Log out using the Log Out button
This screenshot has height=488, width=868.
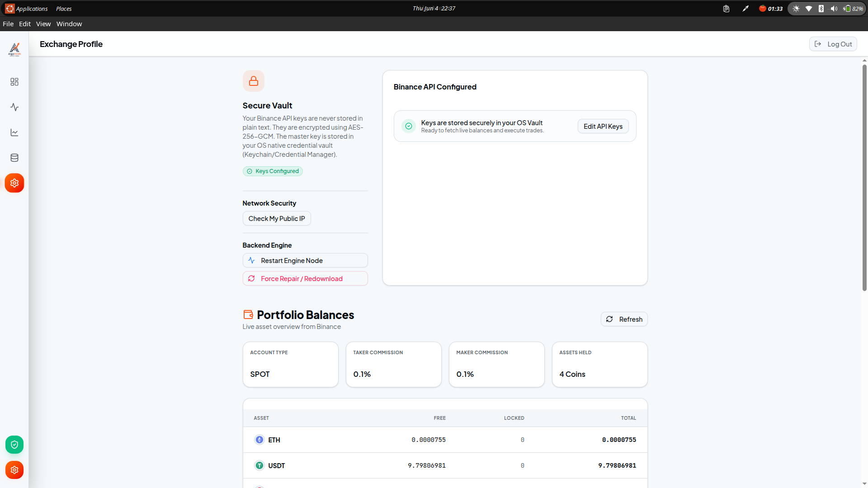click(833, 44)
